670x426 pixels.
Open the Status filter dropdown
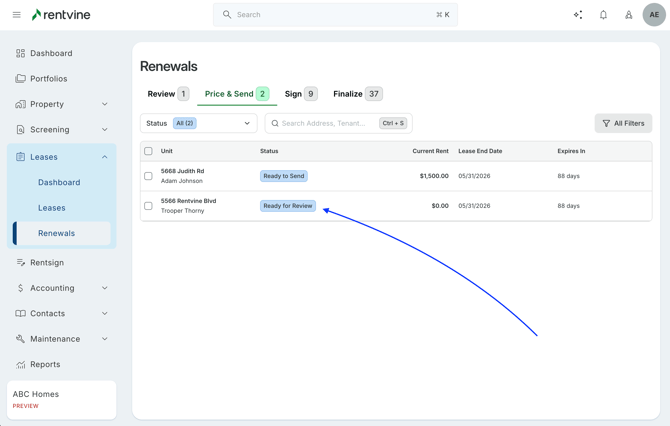click(x=198, y=124)
